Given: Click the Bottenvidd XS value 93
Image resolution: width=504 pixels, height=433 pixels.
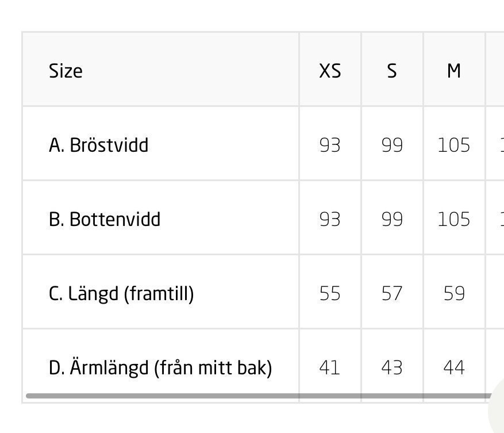Looking at the screenshot, I should pos(330,219).
